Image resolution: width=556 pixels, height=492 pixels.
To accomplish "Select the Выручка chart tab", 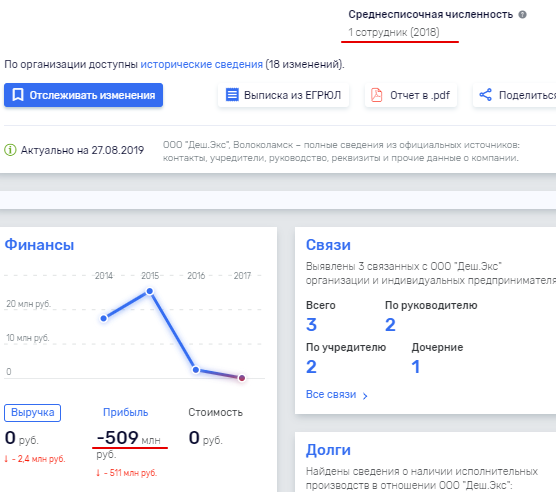I will click(x=33, y=413).
